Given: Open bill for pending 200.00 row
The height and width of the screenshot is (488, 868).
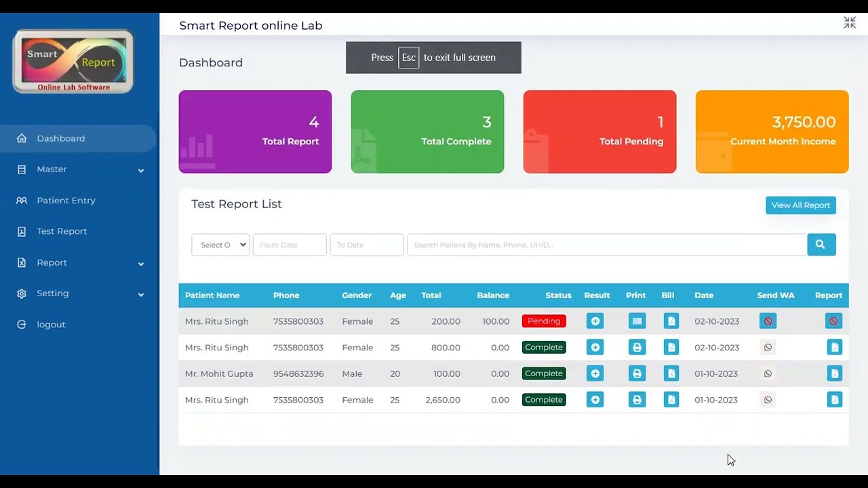Looking at the screenshot, I should pos(671,321).
